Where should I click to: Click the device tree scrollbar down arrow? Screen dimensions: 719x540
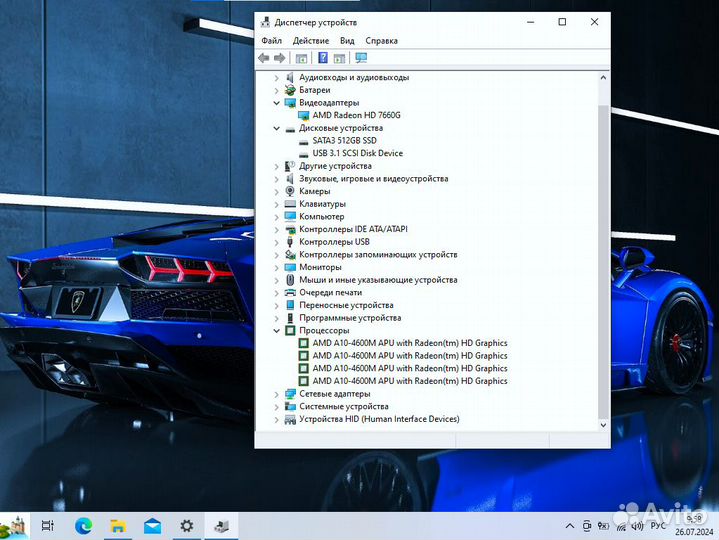pyautogui.click(x=603, y=425)
